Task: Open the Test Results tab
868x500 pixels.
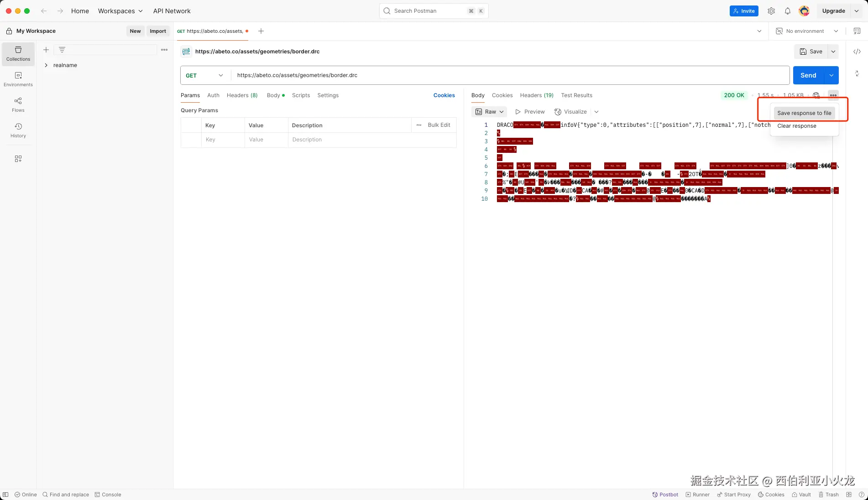Action: click(x=577, y=95)
